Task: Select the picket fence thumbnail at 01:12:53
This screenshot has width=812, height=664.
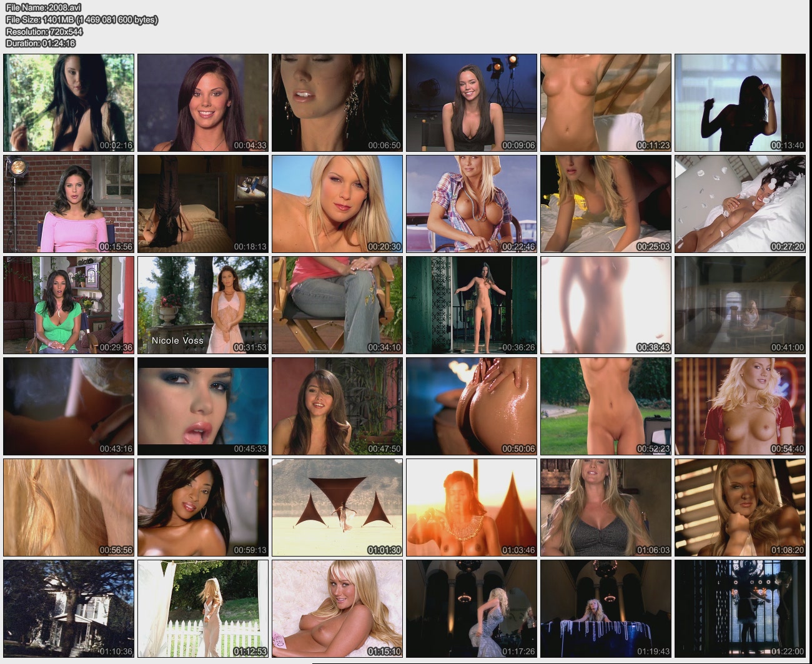Action: (203, 608)
